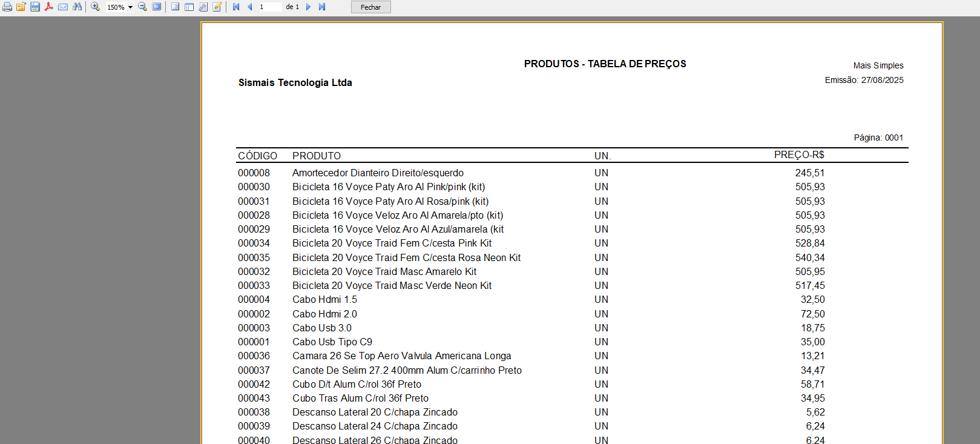
Task: Zoom in with the magnifier plus icon
Action: [x=96, y=7]
